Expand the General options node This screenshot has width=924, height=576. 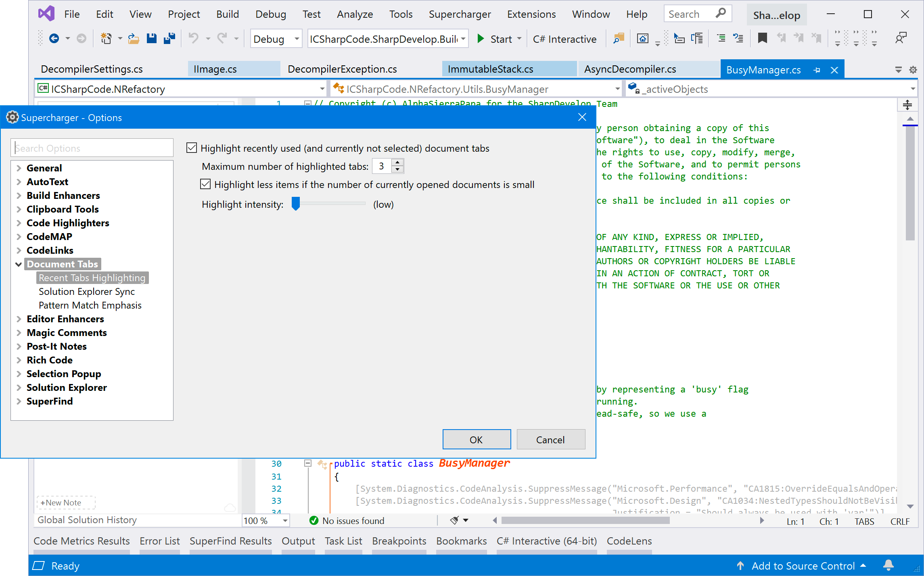19,168
